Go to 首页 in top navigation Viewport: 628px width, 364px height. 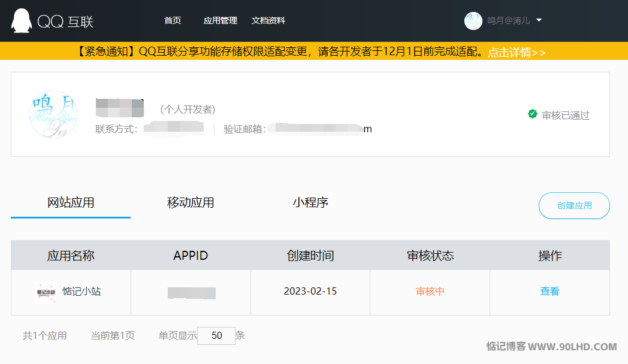(173, 20)
